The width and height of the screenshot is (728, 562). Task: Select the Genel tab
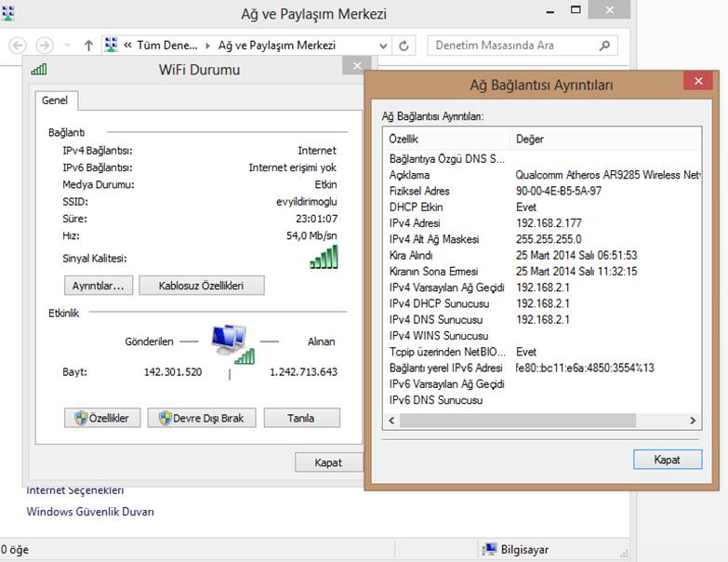[x=55, y=100]
